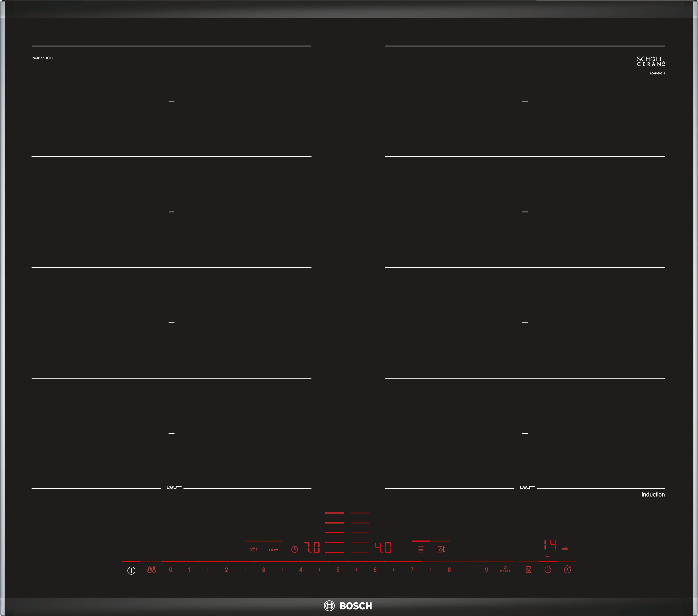Tap the 'min' timer unit label
This screenshot has width=698, height=616.
(565, 548)
